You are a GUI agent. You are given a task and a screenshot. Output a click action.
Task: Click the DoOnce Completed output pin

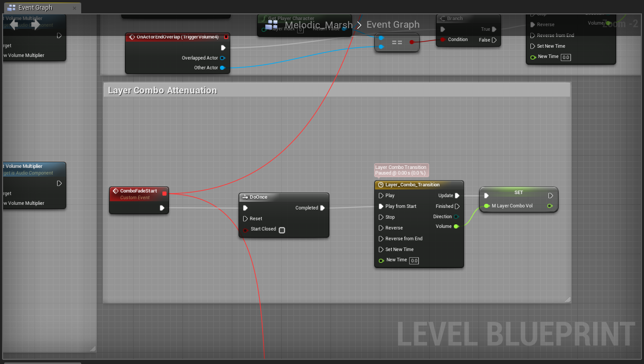322,208
